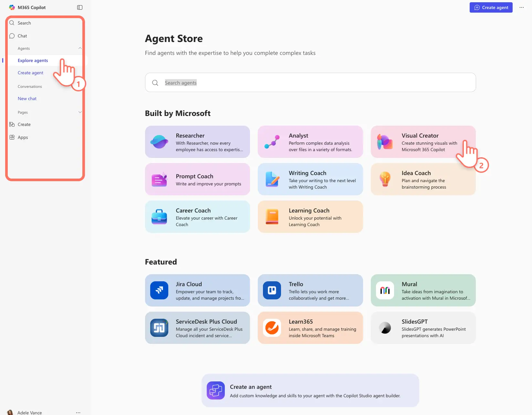Open the Trello card title
532x415 pixels.
coord(296,284)
